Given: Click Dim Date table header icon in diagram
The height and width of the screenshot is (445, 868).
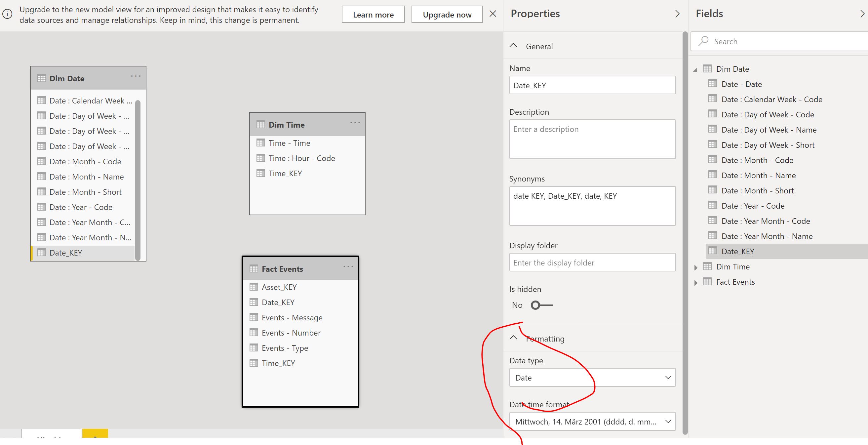Looking at the screenshot, I should point(41,79).
